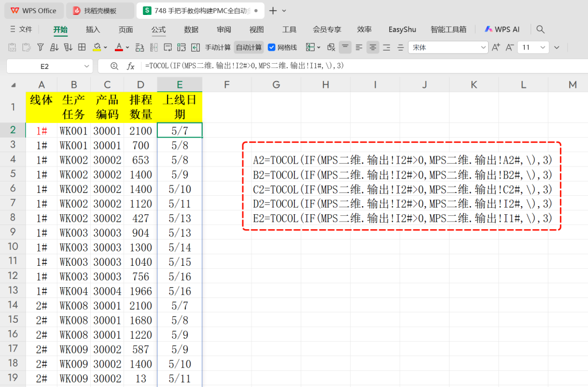Click the column-width icon in the toolbar
The height and width of the screenshot is (387, 588).
[x=154, y=47]
